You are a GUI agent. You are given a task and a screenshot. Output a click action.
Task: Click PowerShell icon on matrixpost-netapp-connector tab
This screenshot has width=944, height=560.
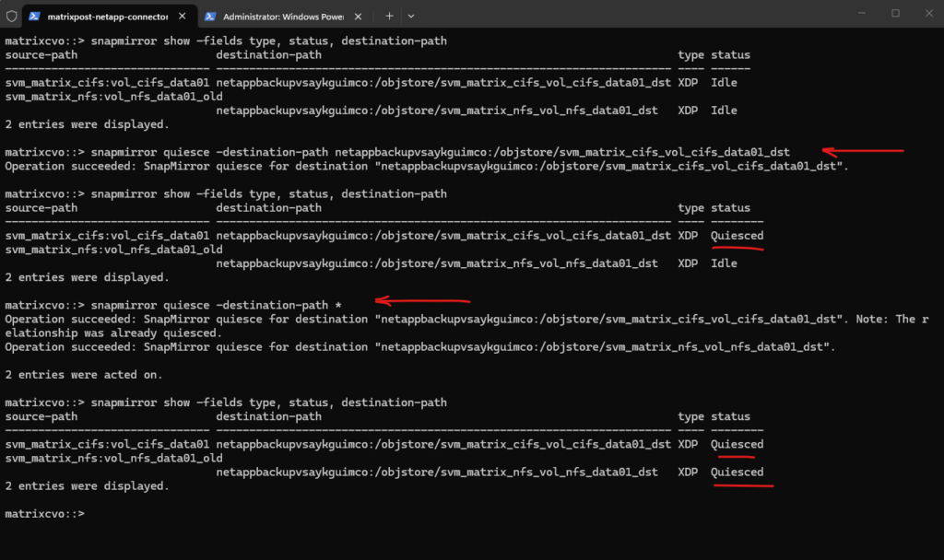(x=34, y=16)
